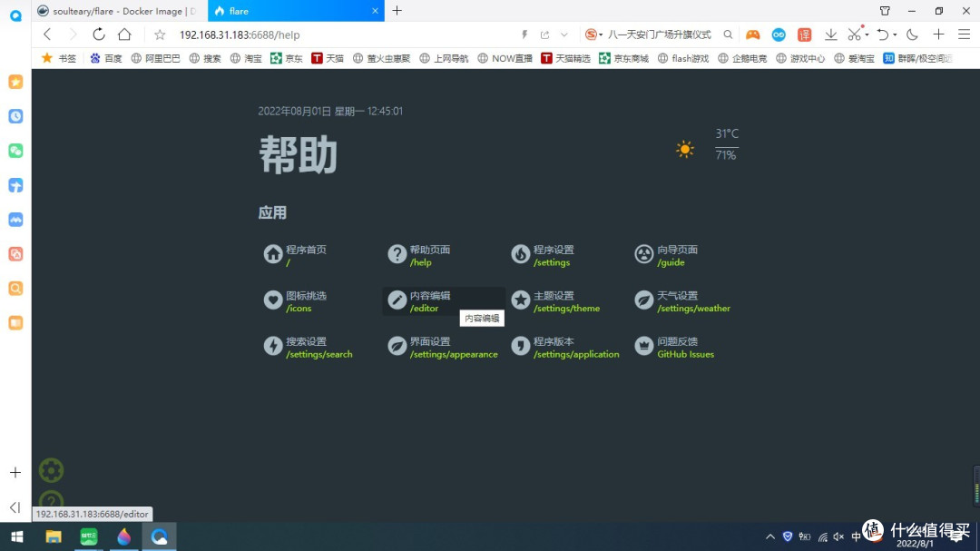Open the 搜索设置 lightning icon

point(272,346)
